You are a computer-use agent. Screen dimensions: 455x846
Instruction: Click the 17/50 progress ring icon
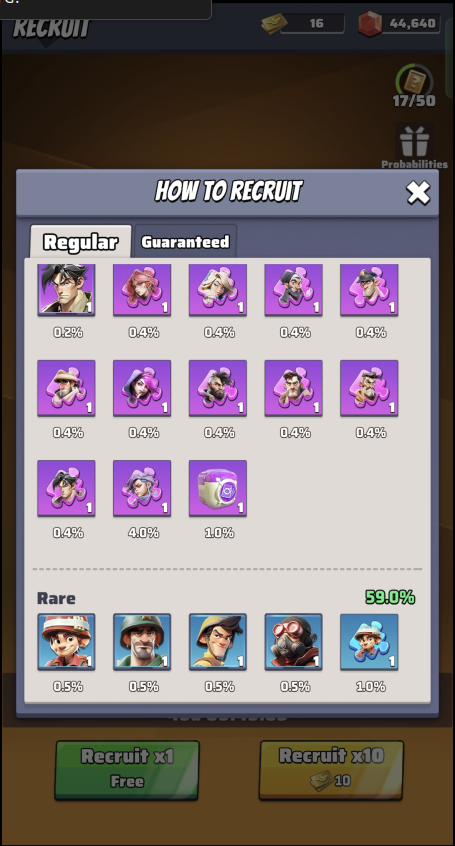(414, 81)
